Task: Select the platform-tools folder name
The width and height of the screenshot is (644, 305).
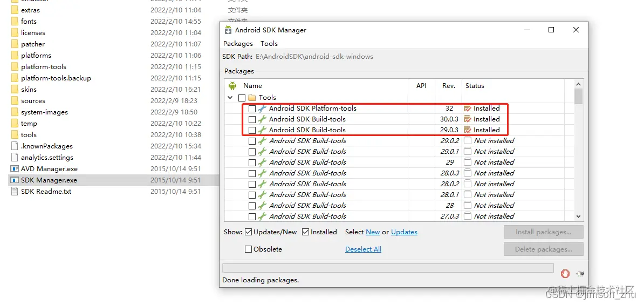Action: pyautogui.click(x=44, y=66)
